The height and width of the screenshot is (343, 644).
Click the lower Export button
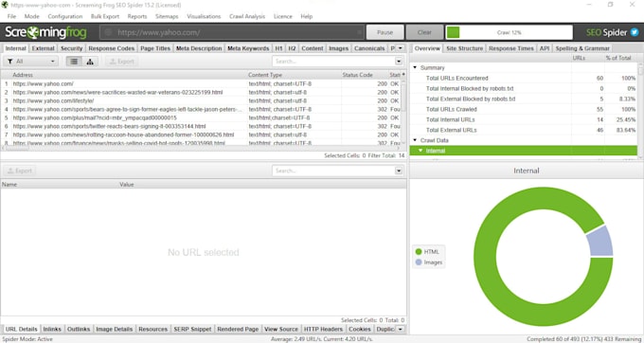click(x=19, y=171)
